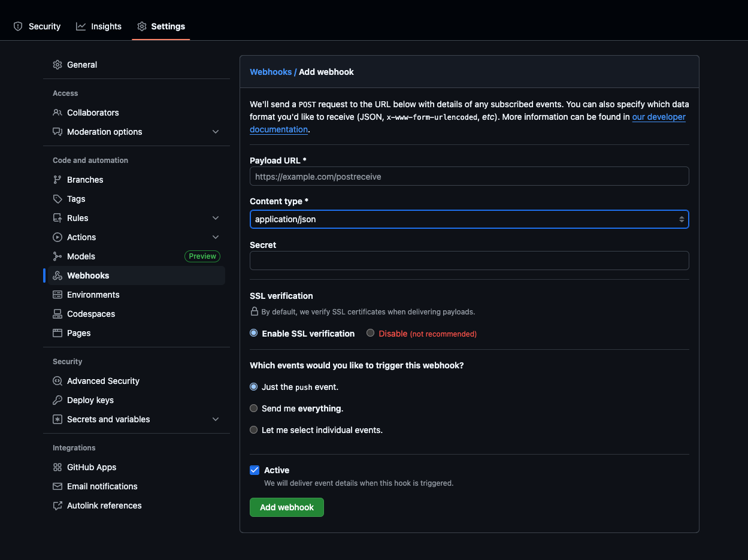Focus the Payload URL input field
748x560 pixels.
[470, 177]
